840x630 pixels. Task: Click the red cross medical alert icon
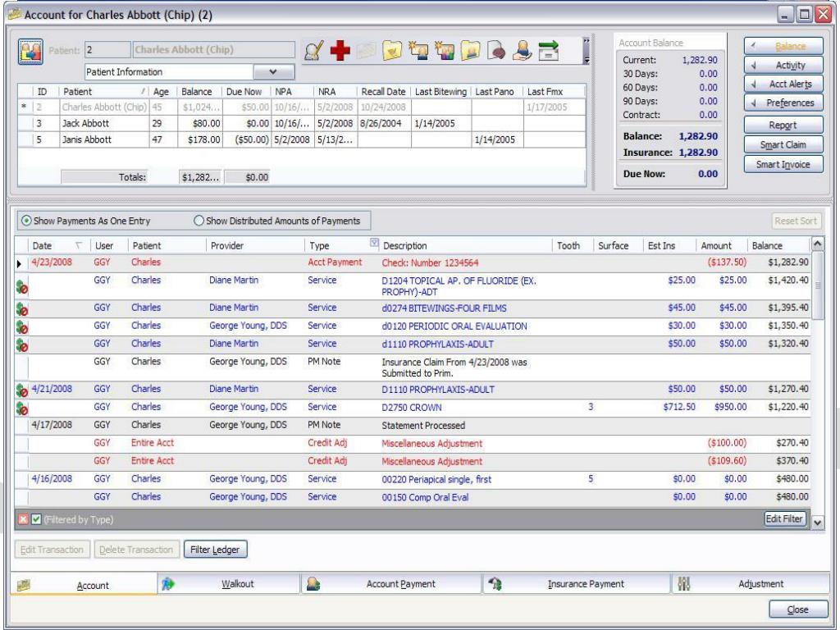[340, 51]
